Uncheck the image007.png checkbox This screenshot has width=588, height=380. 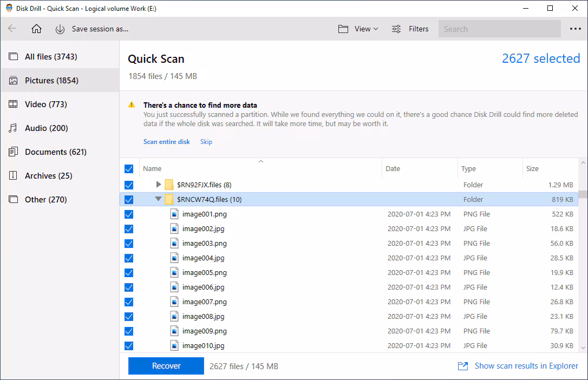pos(129,302)
